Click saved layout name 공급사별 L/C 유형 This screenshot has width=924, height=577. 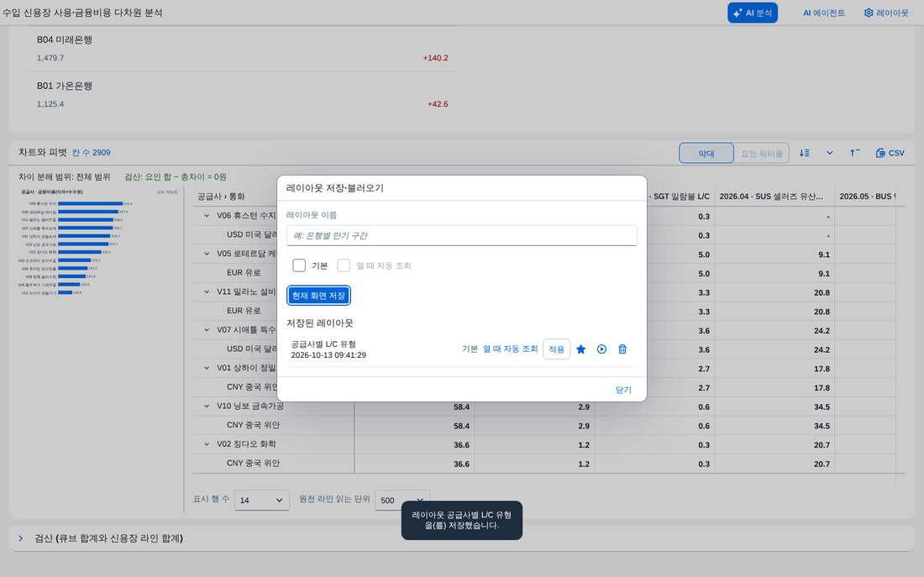323,344
